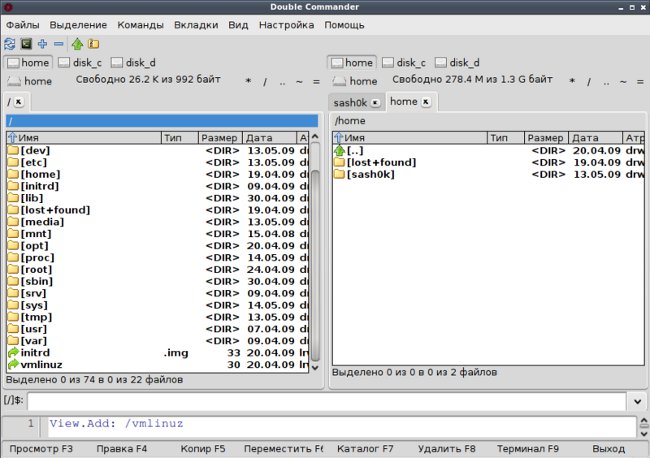
Task: Sort right panel by Дата column
Action: click(x=595, y=138)
